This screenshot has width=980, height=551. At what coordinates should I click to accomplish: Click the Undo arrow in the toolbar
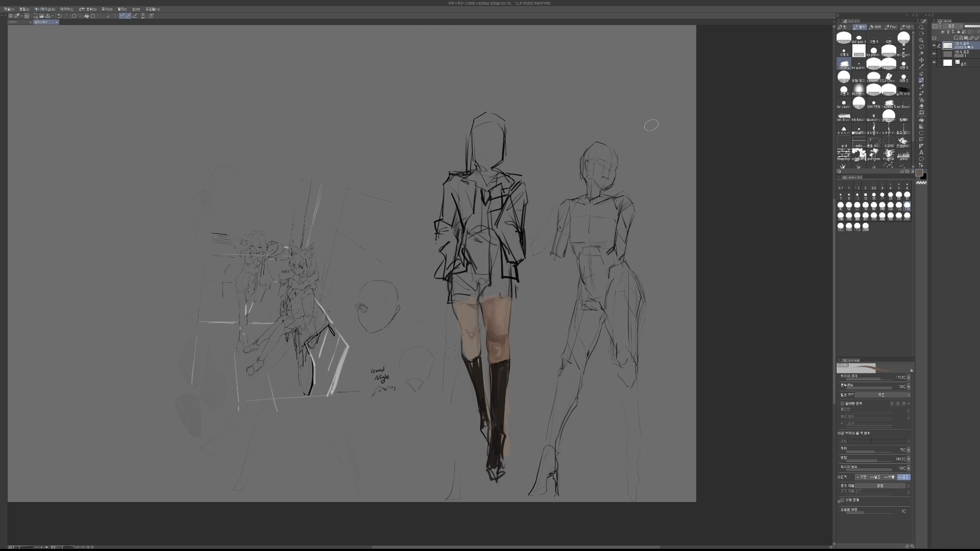coord(59,16)
